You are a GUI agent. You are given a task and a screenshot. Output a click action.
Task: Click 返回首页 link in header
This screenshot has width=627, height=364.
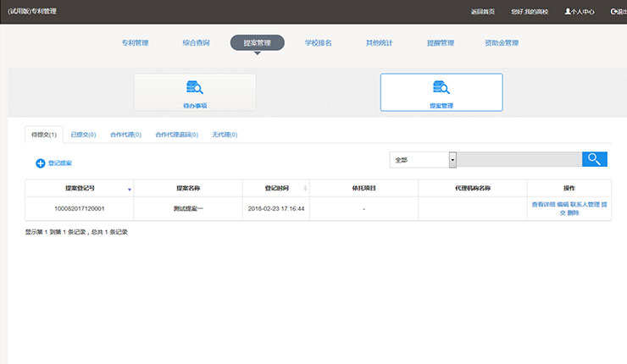pos(482,12)
